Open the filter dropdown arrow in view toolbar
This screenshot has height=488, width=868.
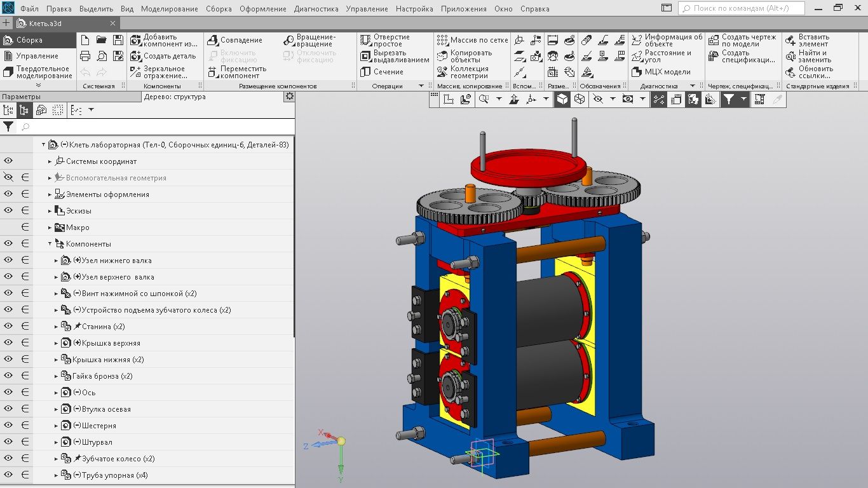pos(743,99)
